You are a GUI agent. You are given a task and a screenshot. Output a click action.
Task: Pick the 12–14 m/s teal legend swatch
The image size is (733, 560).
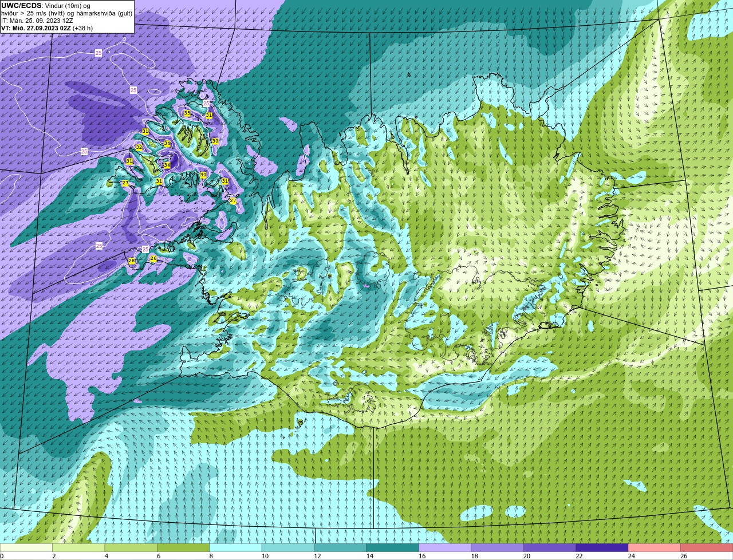tap(340, 547)
